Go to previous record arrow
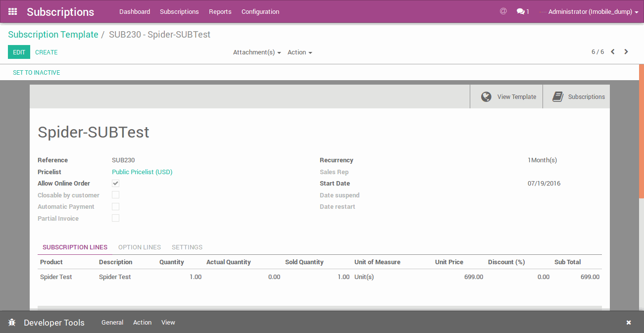 (613, 52)
